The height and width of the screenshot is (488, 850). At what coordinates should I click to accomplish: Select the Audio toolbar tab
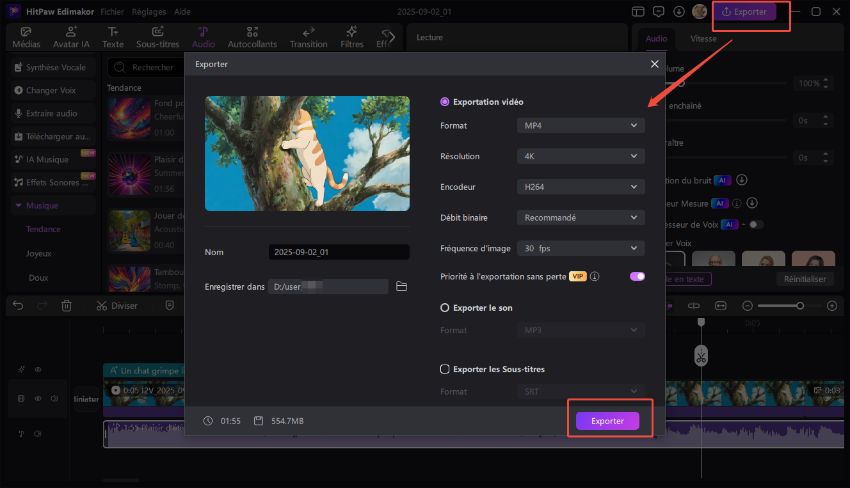(x=203, y=37)
